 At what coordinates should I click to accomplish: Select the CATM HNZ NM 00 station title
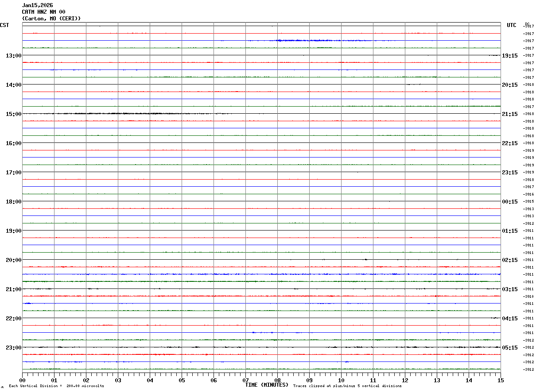[44, 12]
